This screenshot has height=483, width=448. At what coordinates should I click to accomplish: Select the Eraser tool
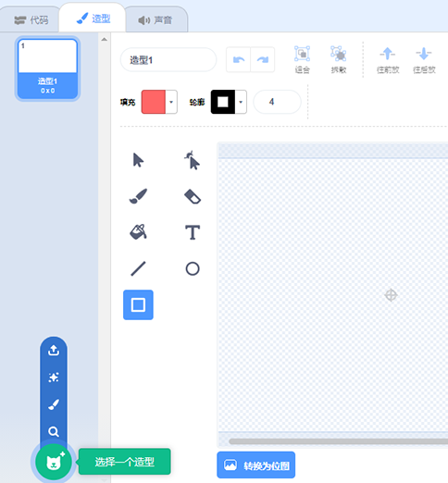tap(193, 196)
